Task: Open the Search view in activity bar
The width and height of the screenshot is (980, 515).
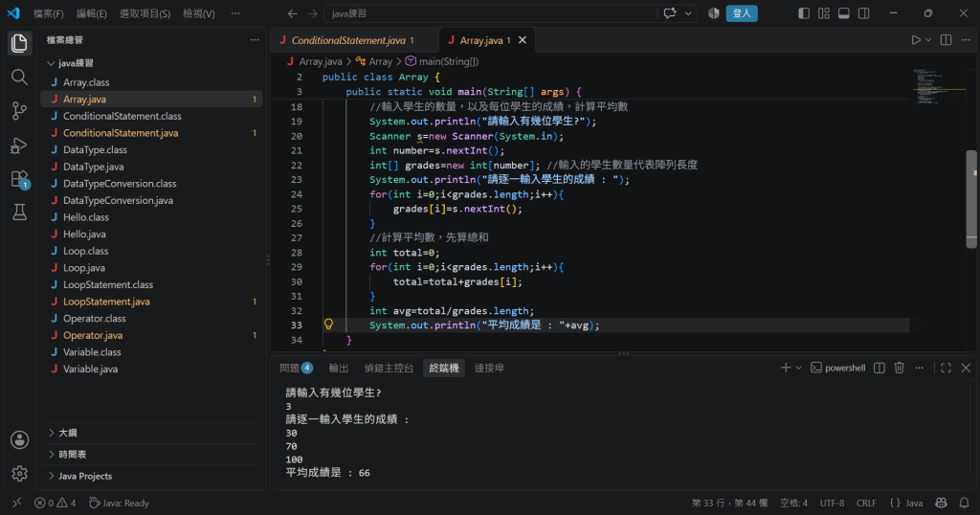Action: coord(19,77)
